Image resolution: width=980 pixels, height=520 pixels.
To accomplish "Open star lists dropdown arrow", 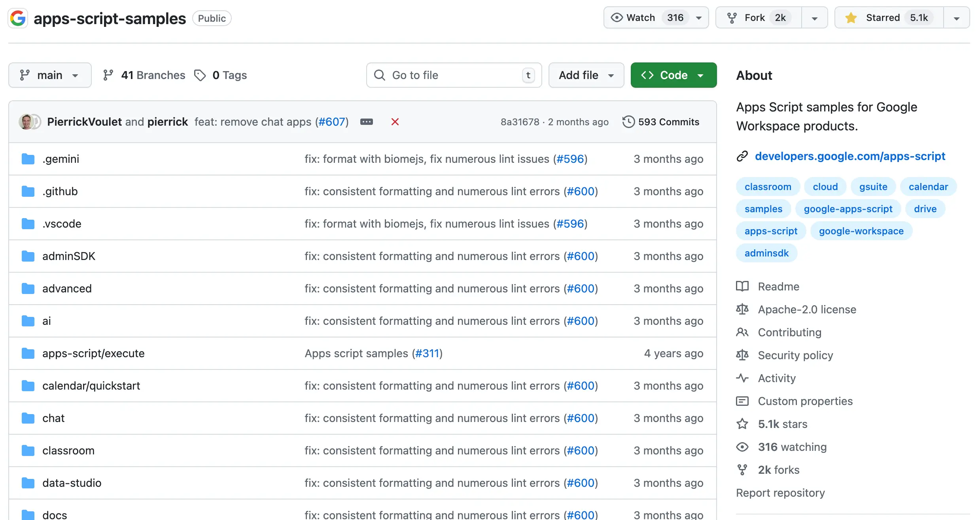I will click(x=956, y=18).
